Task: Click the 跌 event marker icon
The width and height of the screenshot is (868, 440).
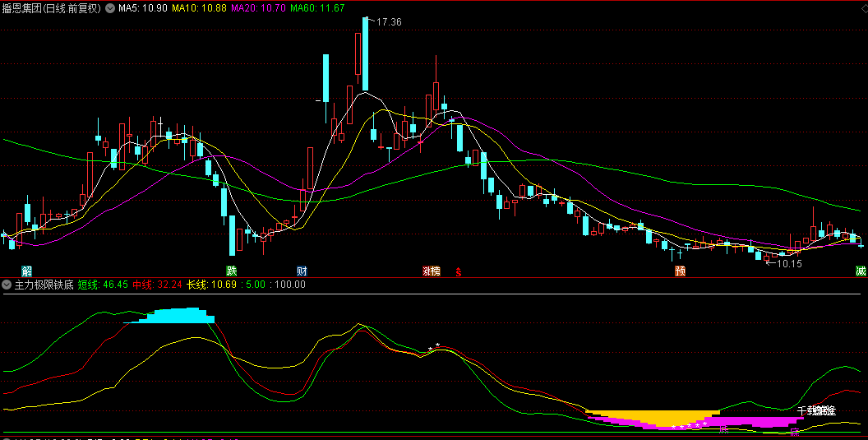Action: pos(232,271)
